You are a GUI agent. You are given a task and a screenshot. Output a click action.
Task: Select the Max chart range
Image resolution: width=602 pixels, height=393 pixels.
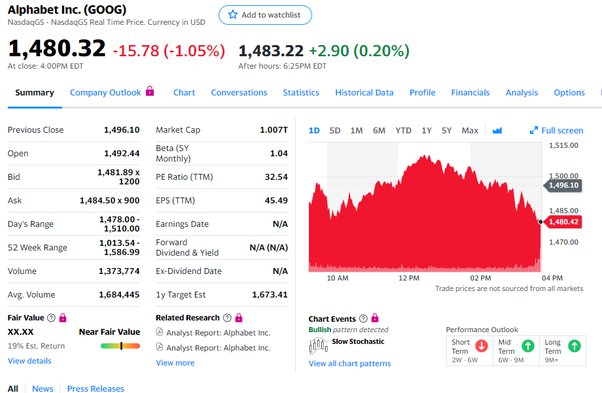pos(470,130)
